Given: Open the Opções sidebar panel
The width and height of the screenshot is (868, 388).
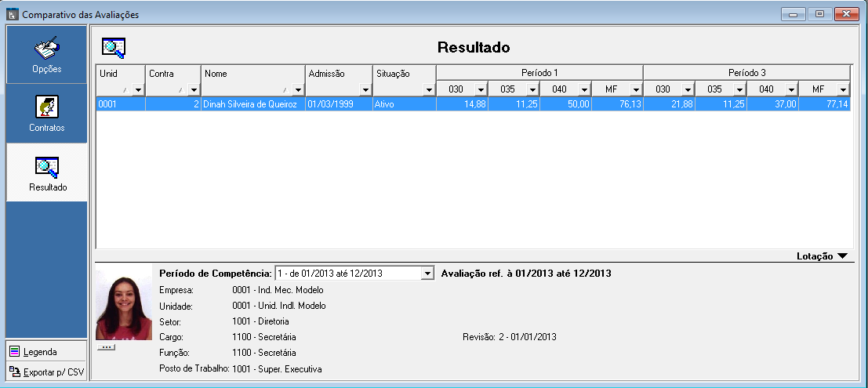Looking at the screenshot, I should click(x=46, y=54).
